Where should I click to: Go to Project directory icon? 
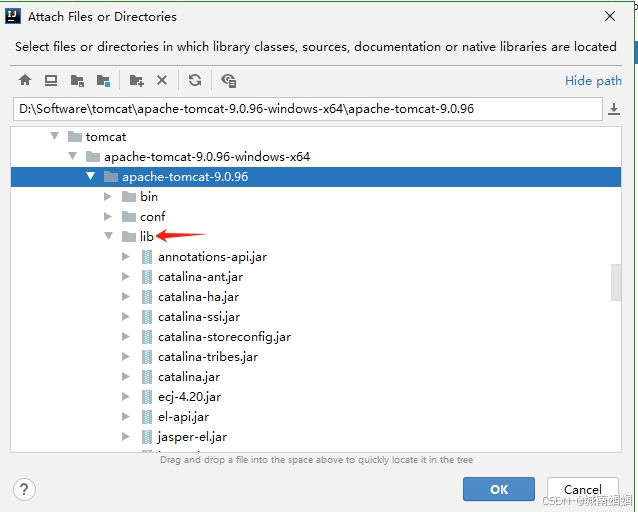(77, 81)
